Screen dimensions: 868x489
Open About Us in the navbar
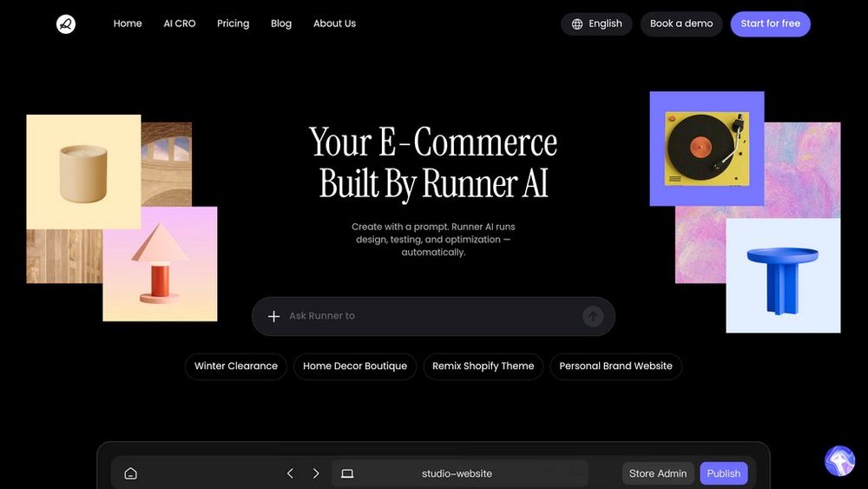point(334,23)
